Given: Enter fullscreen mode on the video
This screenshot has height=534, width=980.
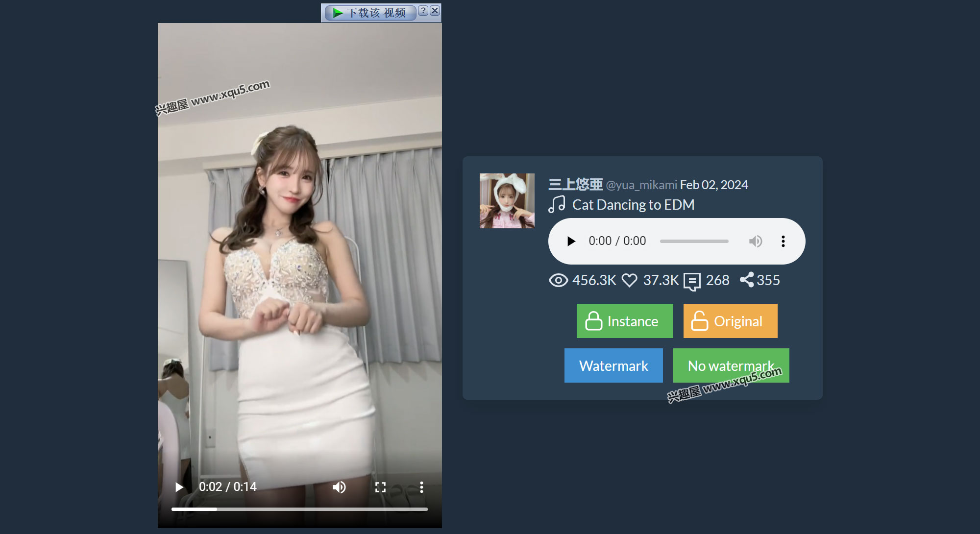Looking at the screenshot, I should tap(380, 487).
